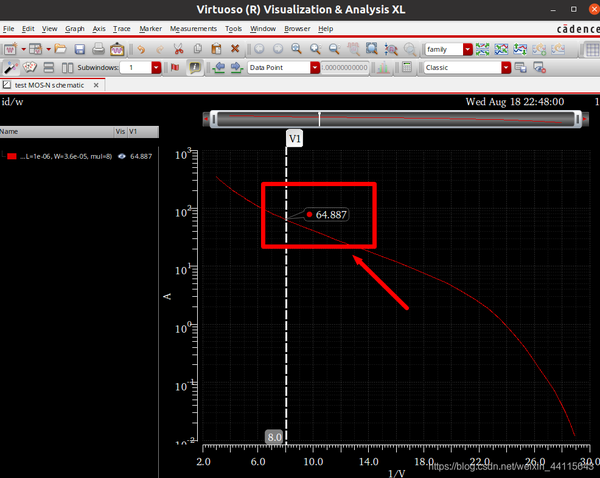Click the undo arrow icon
Image resolution: width=600 pixels, height=478 pixels.
tap(141, 49)
